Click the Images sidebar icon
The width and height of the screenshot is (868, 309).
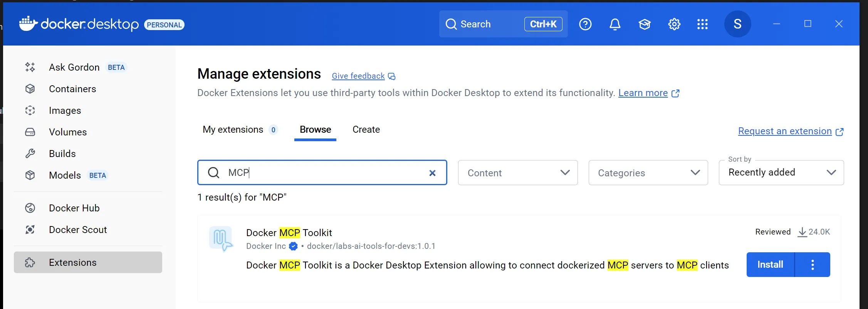[x=30, y=110]
